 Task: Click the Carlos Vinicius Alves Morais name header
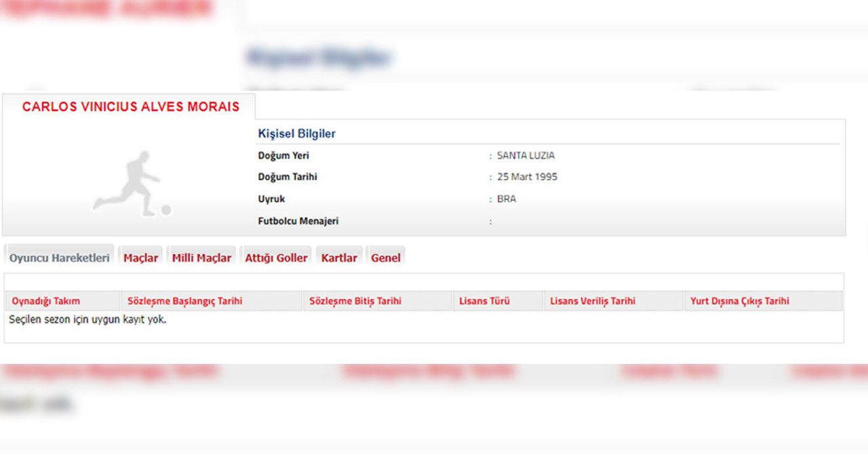[131, 107]
